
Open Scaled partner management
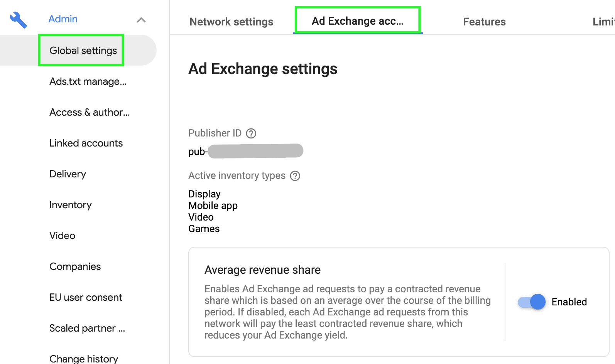click(x=87, y=328)
